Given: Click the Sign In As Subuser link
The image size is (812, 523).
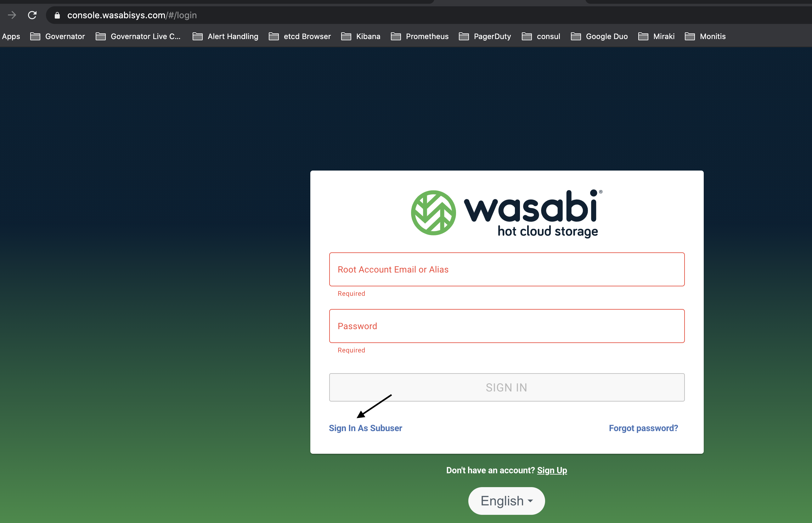Looking at the screenshot, I should point(365,428).
